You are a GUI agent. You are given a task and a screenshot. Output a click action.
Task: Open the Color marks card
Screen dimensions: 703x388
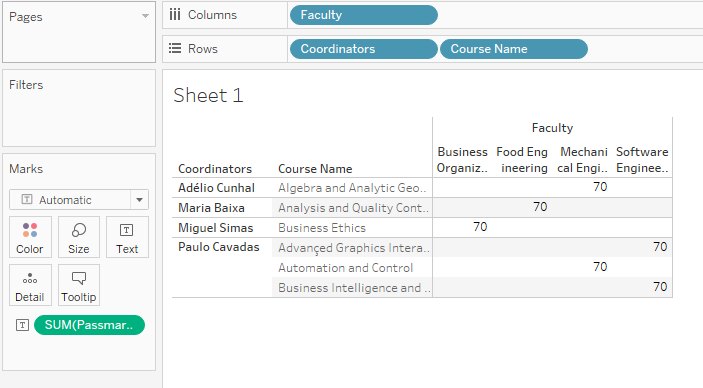(x=30, y=237)
